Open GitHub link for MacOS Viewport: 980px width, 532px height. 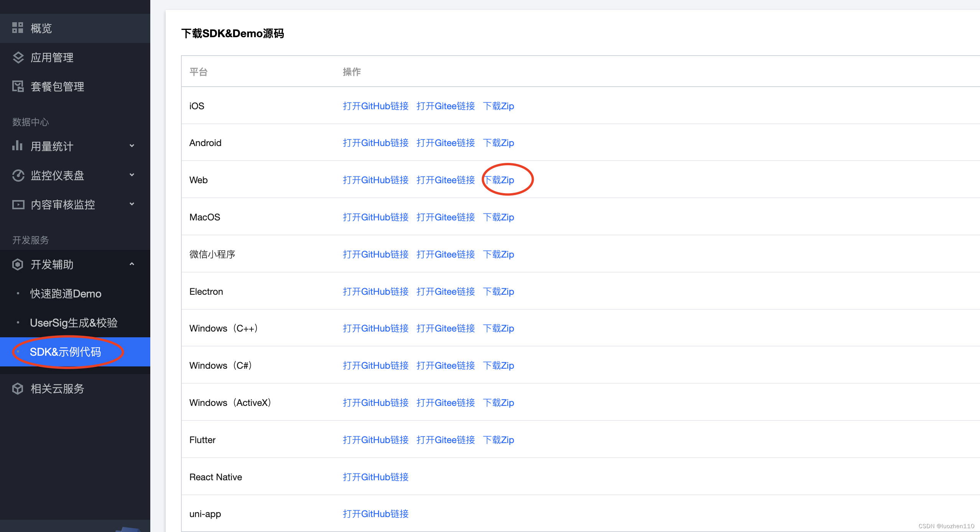[375, 217]
